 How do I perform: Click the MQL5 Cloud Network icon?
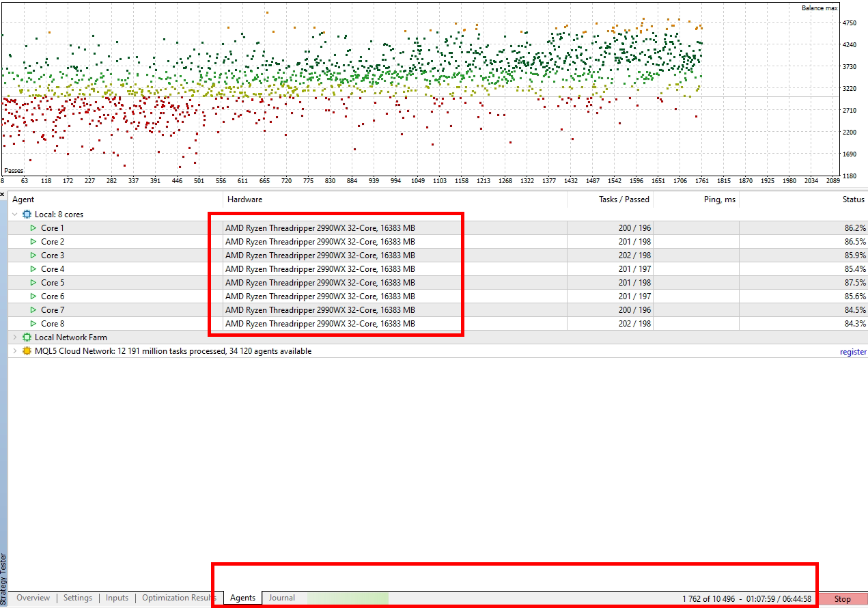click(27, 351)
